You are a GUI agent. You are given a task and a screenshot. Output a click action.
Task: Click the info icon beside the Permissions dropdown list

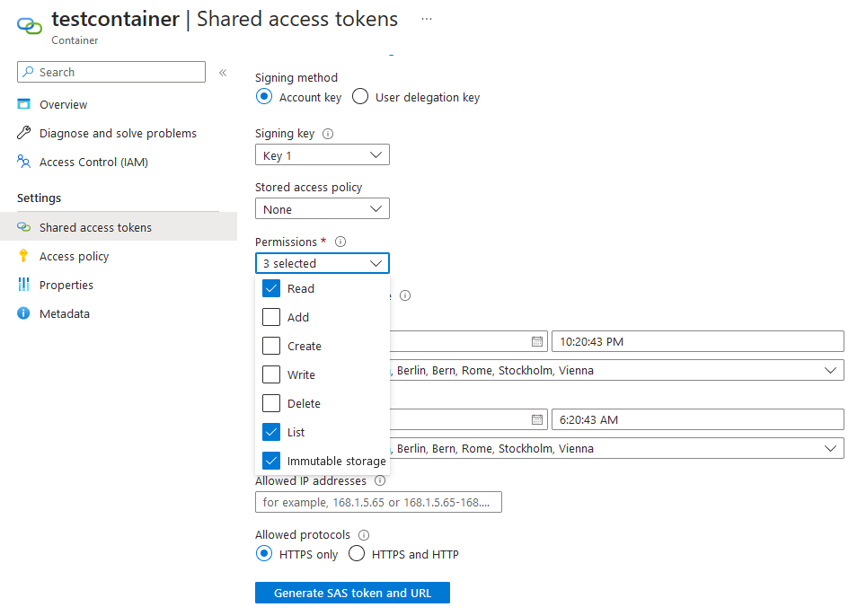pyautogui.click(x=405, y=295)
